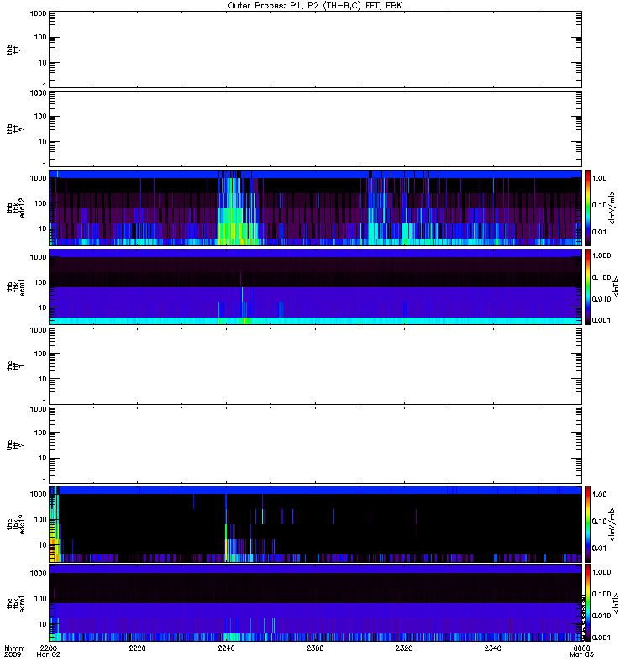
Task: Select the empty thb fff 2 plot panel
Action: (315, 129)
